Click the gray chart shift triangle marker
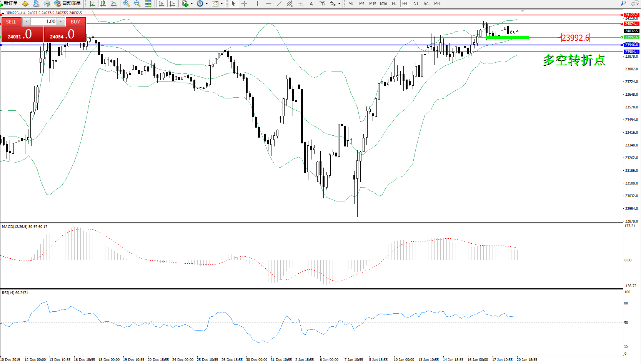Image resolution: width=641 pixels, height=364 pixels. pyautogui.click(x=523, y=11)
